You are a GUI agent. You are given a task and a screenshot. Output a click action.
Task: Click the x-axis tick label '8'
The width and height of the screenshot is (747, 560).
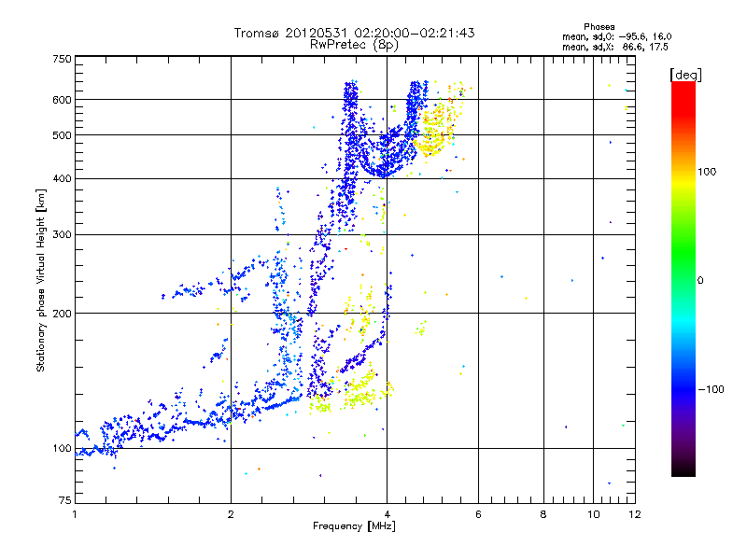[543, 514]
